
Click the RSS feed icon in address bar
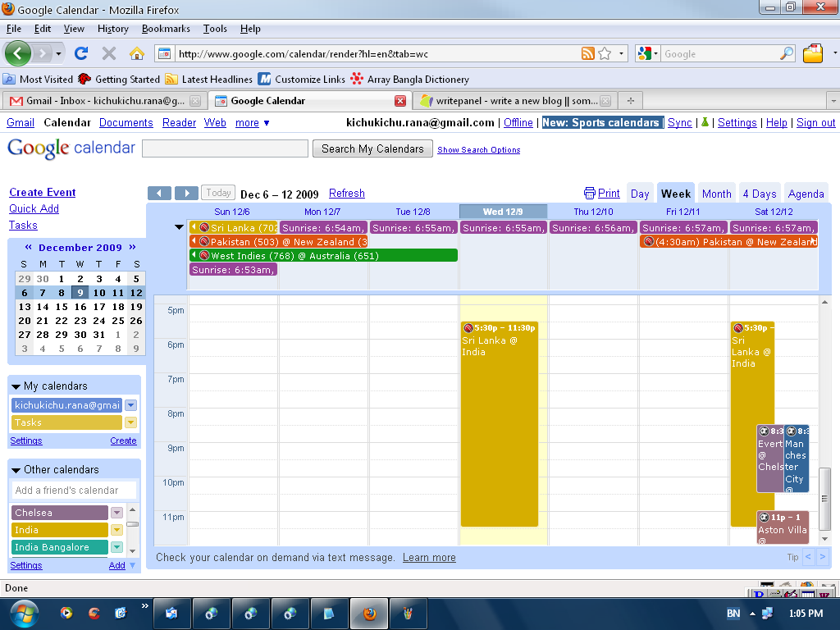click(587, 53)
